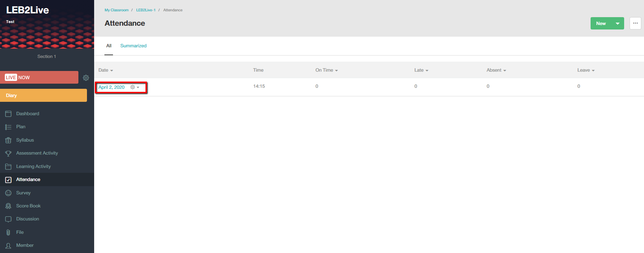644x253 pixels.
Task: Open the Dashboard sidebar icon
Action: [x=8, y=114]
